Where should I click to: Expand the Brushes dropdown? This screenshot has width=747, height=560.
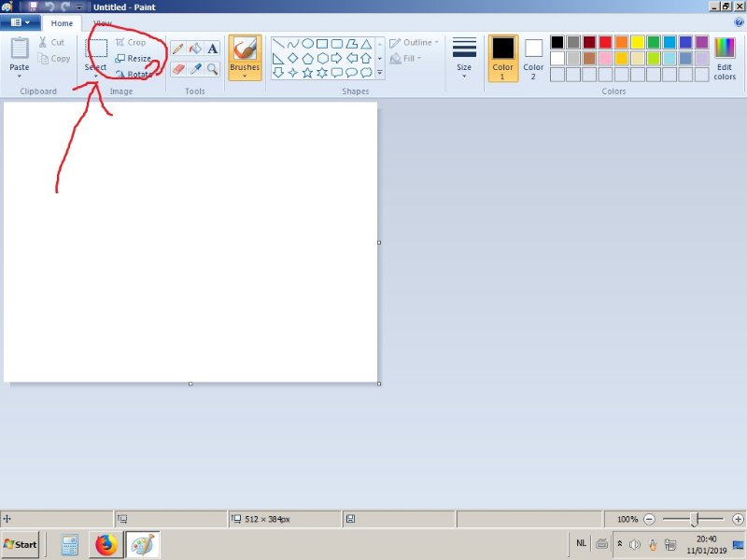tap(245, 77)
